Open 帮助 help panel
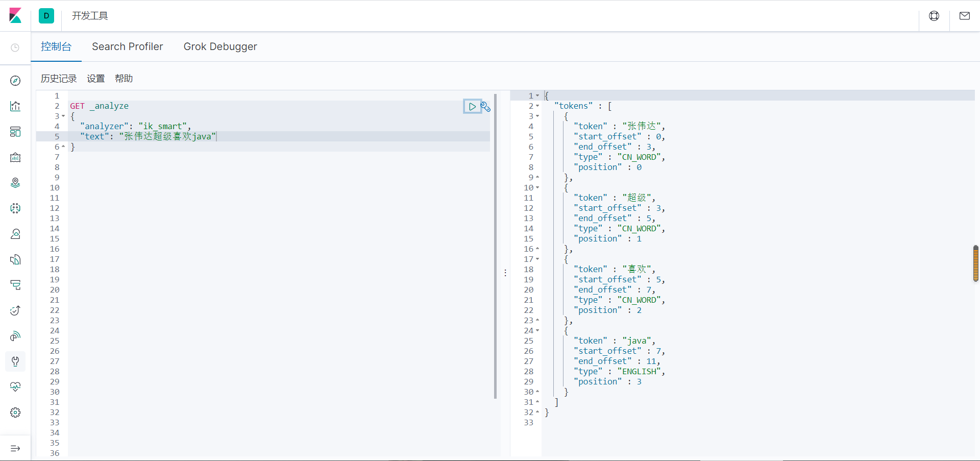 coord(124,78)
